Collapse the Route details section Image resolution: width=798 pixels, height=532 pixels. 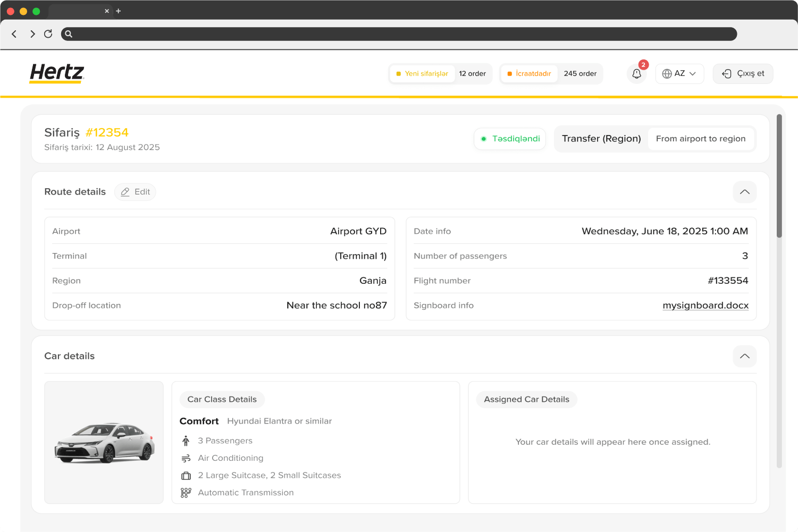(744, 192)
